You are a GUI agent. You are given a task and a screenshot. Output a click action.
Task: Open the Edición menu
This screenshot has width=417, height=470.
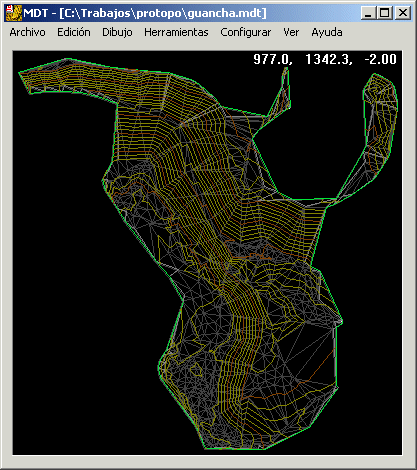tap(74, 32)
